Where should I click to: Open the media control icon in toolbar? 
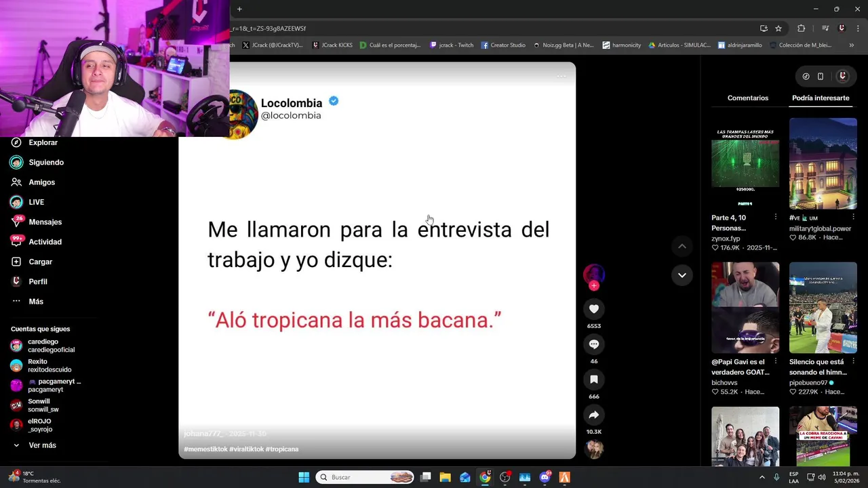pyautogui.click(x=825, y=28)
